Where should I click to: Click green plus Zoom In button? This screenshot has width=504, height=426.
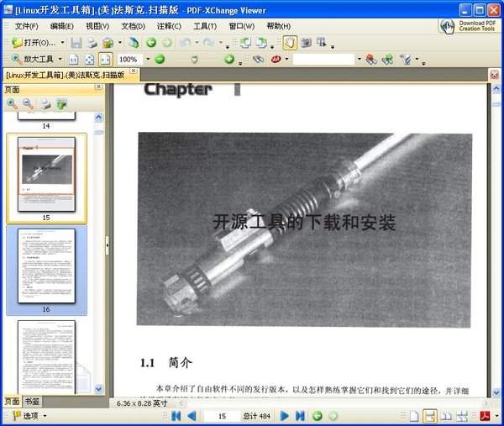click(229, 59)
